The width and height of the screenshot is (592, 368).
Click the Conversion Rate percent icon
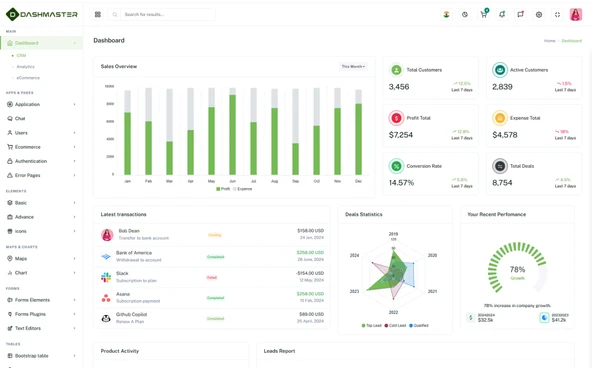(x=396, y=166)
